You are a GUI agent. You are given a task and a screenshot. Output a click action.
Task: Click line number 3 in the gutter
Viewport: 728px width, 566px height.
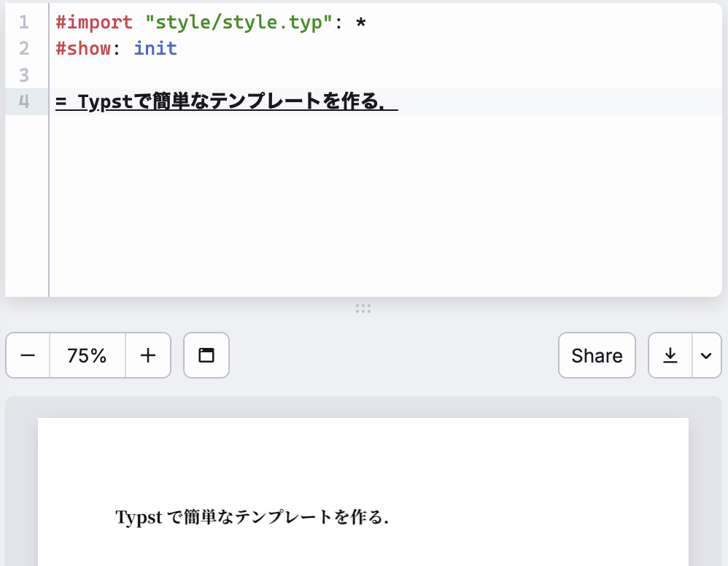[x=23, y=75]
